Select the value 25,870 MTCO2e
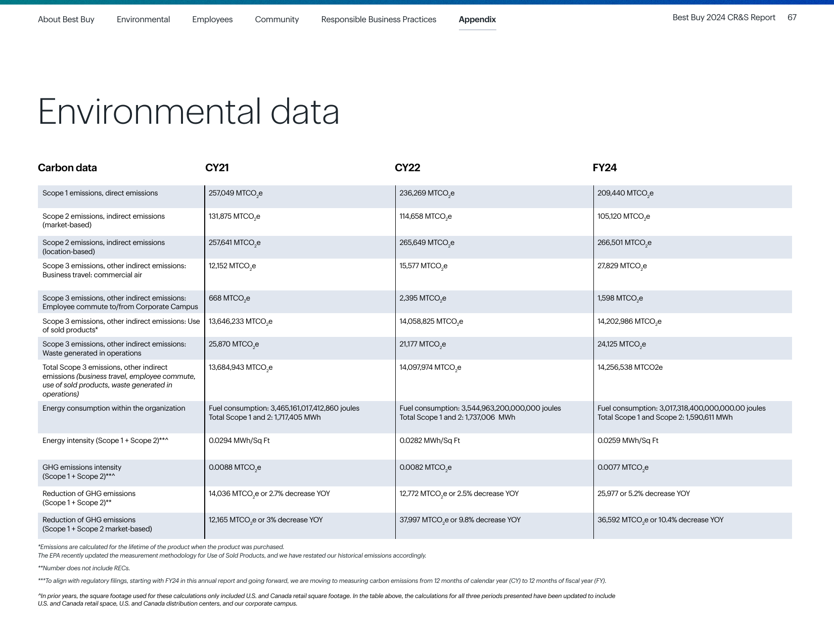Screen dimensions: 834x644 234,344
